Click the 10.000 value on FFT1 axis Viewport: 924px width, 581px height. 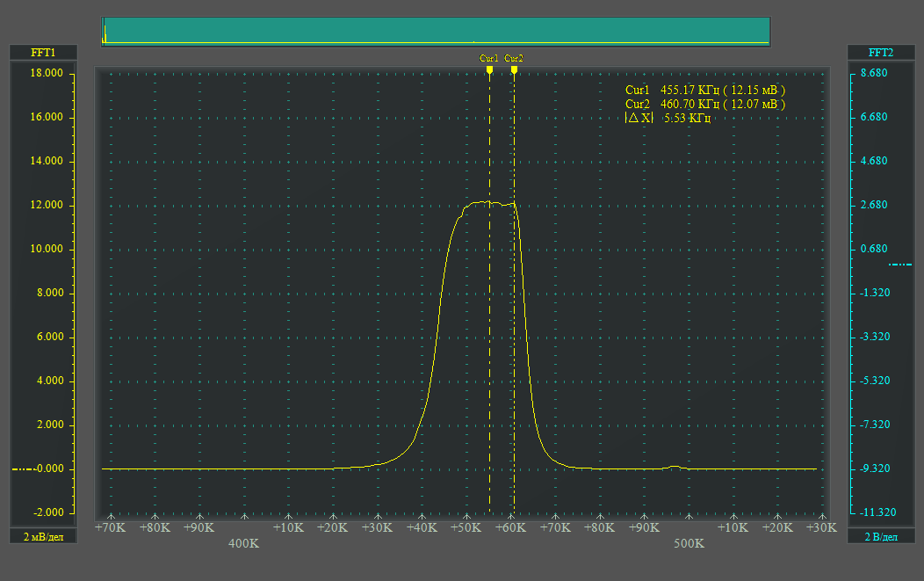[x=47, y=249]
